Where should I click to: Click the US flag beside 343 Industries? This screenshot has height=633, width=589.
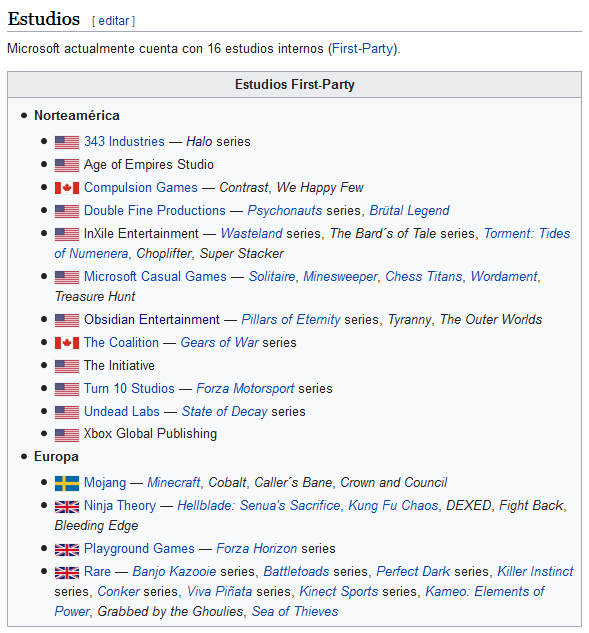pos(67,142)
